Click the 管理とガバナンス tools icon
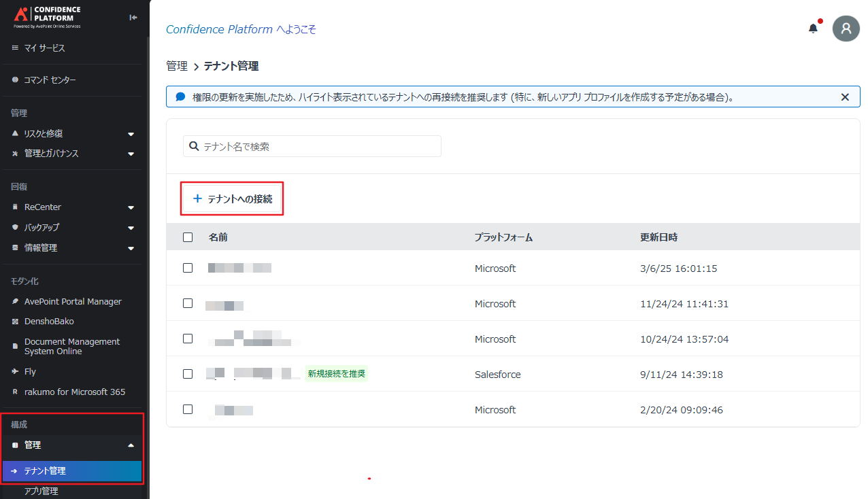The image size is (868, 499). pyautogui.click(x=15, y=154)
